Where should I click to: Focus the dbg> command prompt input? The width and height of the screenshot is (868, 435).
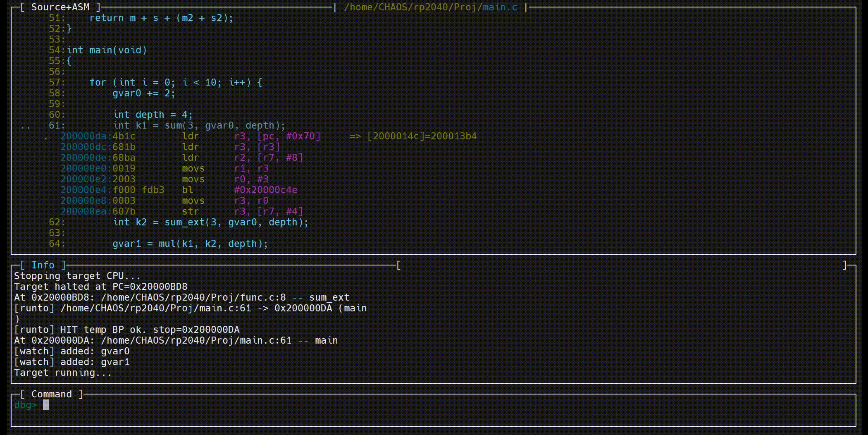tap(248, 405)
